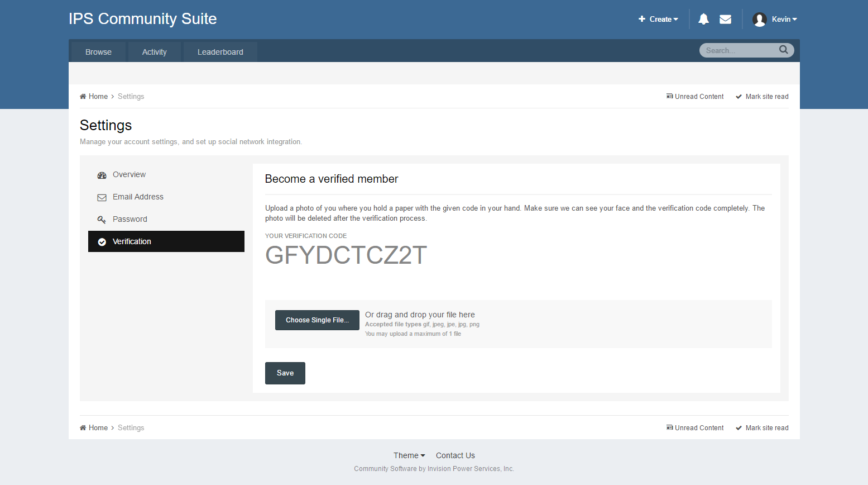The height and width of the screenshot is (485, 868).
Task: Click the checkmark badge icon beside Verification
Action: 102,241
